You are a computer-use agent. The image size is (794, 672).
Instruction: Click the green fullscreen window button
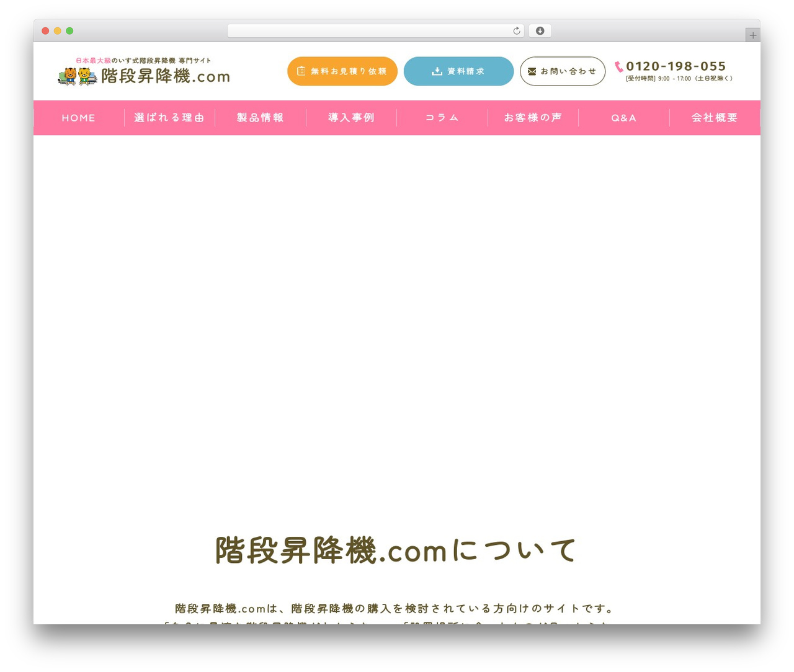[69, 31]
